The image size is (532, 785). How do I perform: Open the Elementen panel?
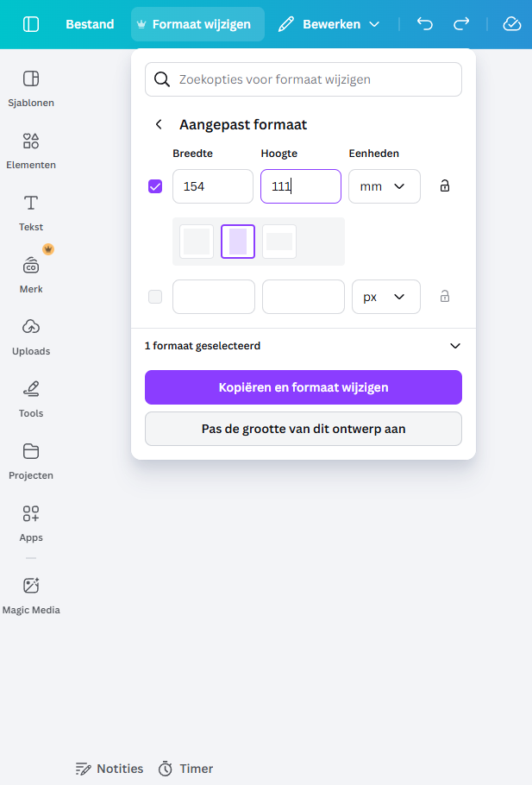pyautogui.click(x=30, y=148)
